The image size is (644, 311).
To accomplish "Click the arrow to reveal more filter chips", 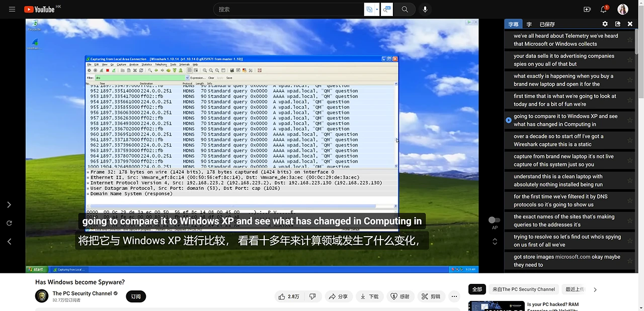I will [595, 289].
